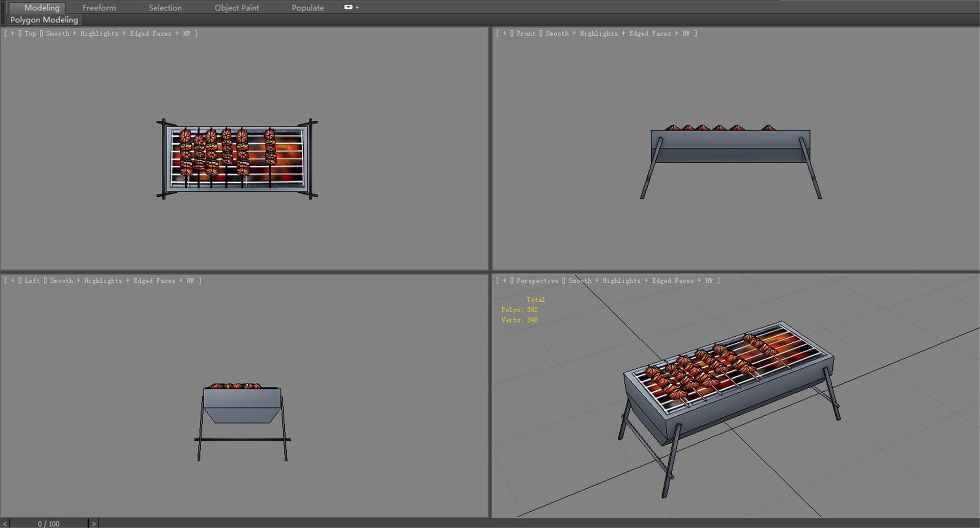Click the ribbon minimize toggle icon
The image size is (980, 528).
pos(348,7)
